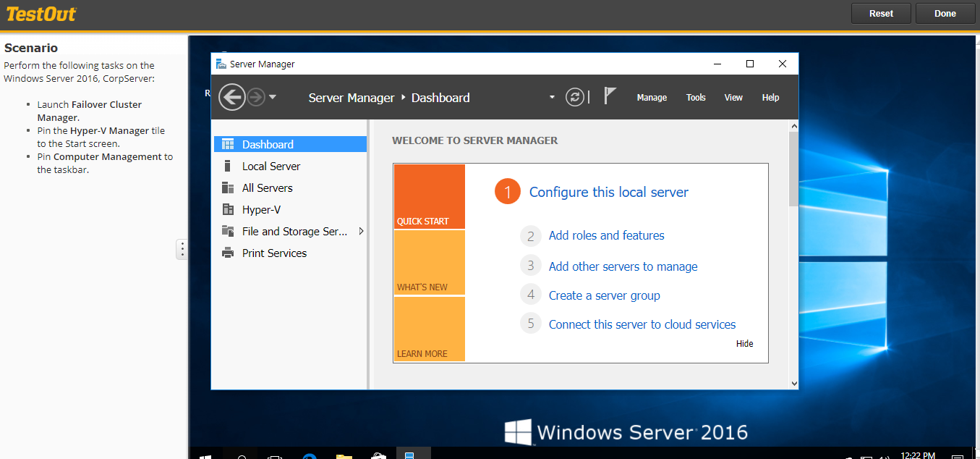Refresh the Server Manager dashboard
This screenshot has width=980, height=459.
tap(575, 97)
